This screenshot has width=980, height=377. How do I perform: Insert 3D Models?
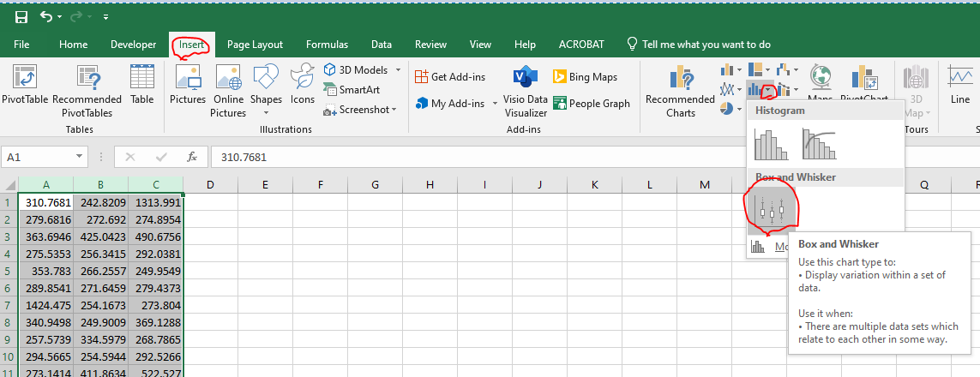tap(356, 70)
